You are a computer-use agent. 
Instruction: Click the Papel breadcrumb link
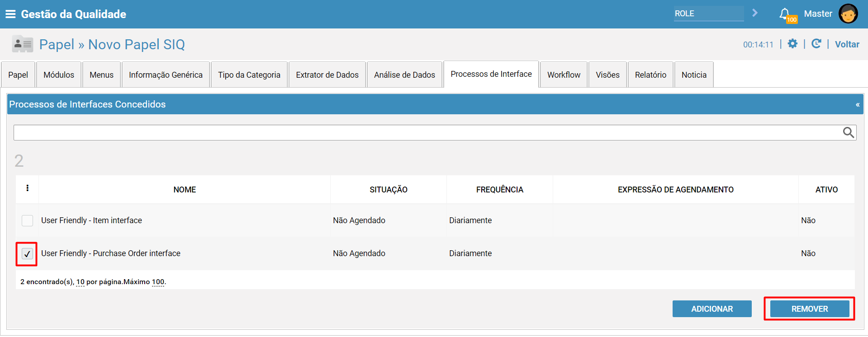click(x=57, y=44)
